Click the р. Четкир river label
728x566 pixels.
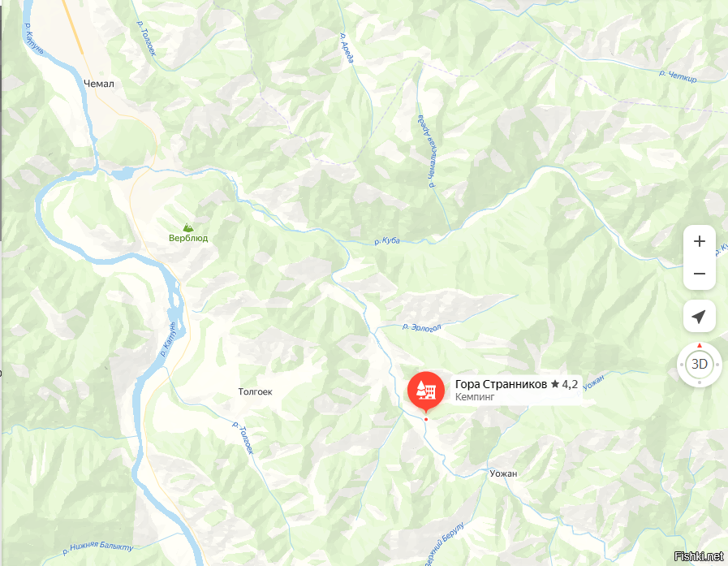[678, 76]
